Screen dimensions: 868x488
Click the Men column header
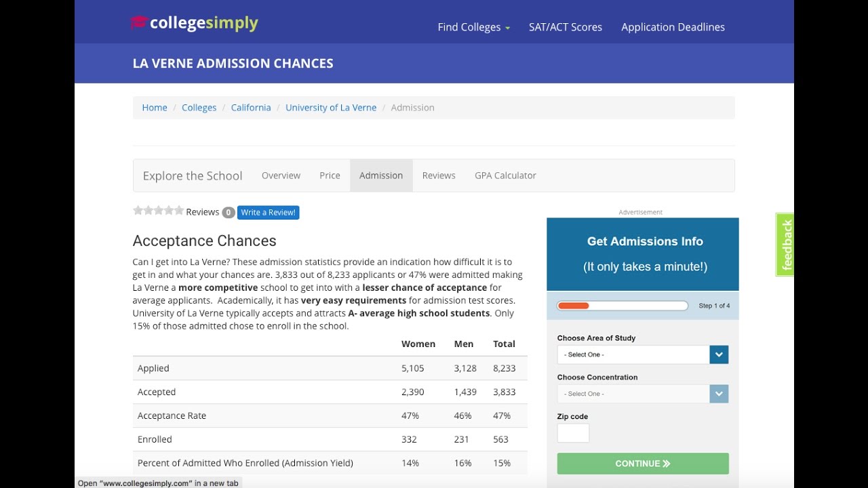pyautogui.click(x=464, y=344)
